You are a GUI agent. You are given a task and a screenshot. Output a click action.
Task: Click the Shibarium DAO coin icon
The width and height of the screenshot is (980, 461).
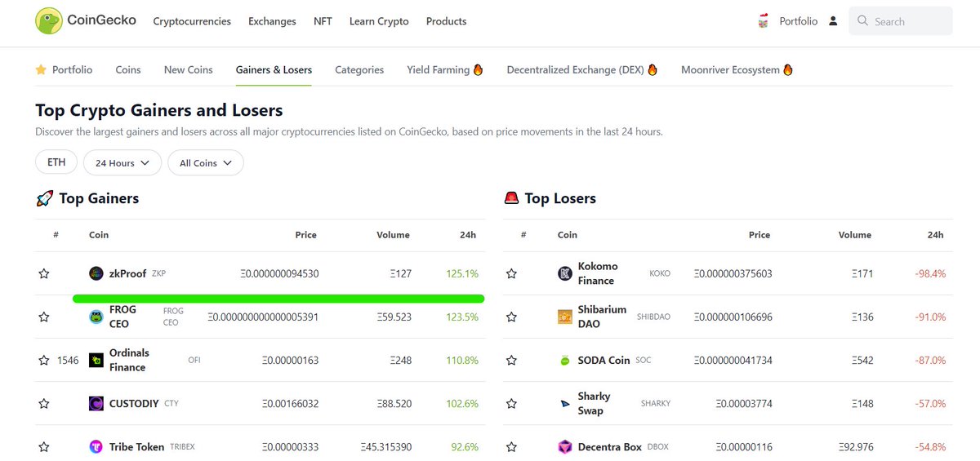[565, 317]
